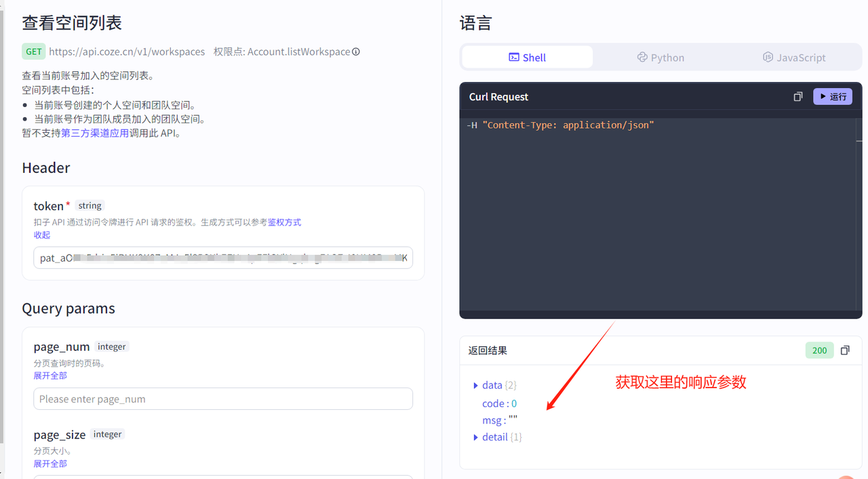
Task: Click the GET method badge
Action: [34, 51]
